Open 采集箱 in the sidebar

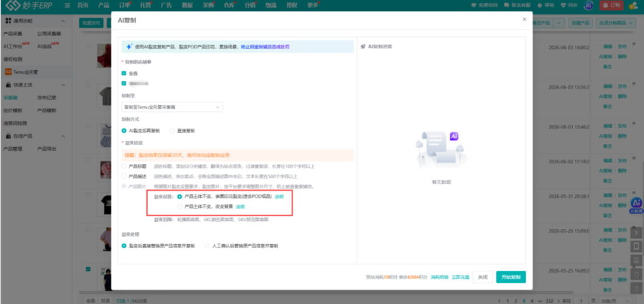click(9, 97)
